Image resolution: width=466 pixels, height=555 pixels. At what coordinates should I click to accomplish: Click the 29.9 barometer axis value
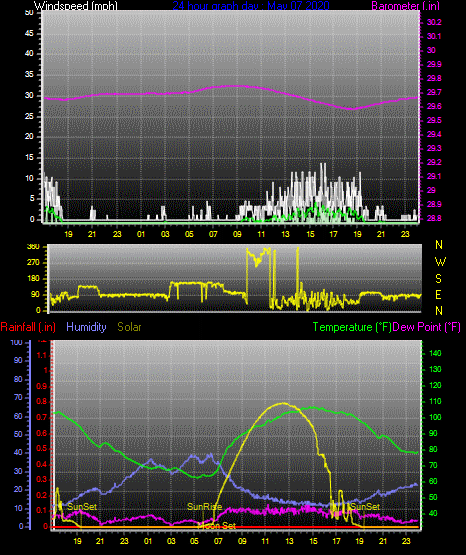(434, 64)
